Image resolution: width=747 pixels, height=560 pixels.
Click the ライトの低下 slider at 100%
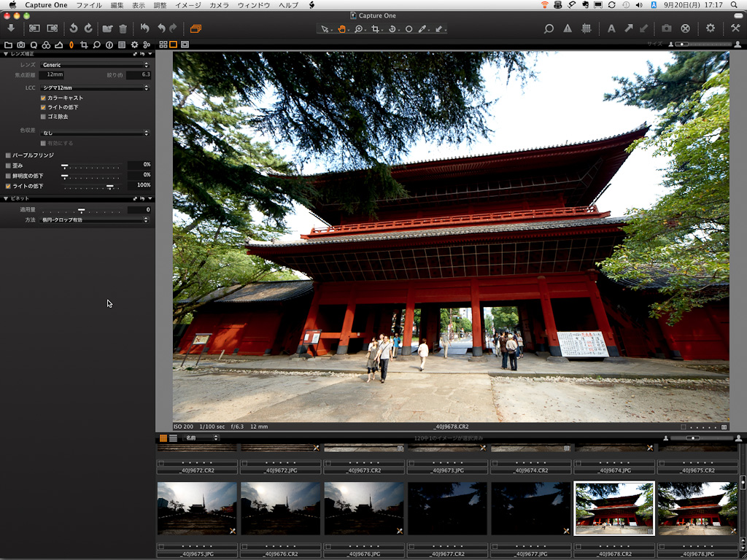(x=109, y=187)
